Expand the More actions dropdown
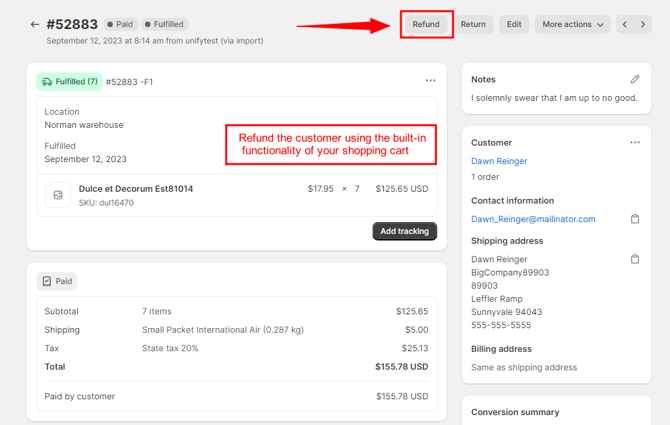The height and width of the screenshot is (425, 670). pos(572,25)
